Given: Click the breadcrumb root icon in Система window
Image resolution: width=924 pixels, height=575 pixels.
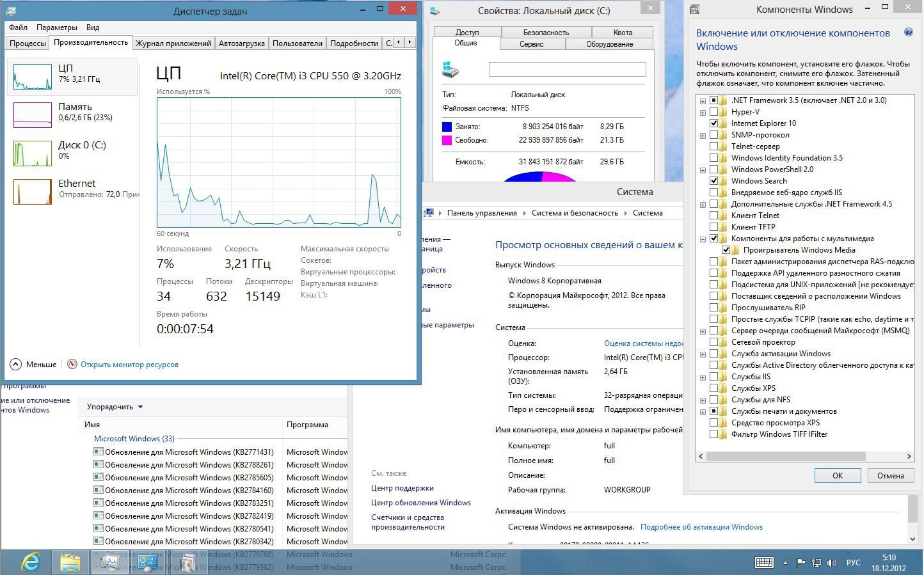Looking at the screenshot, I should click(x=429, y=213).
